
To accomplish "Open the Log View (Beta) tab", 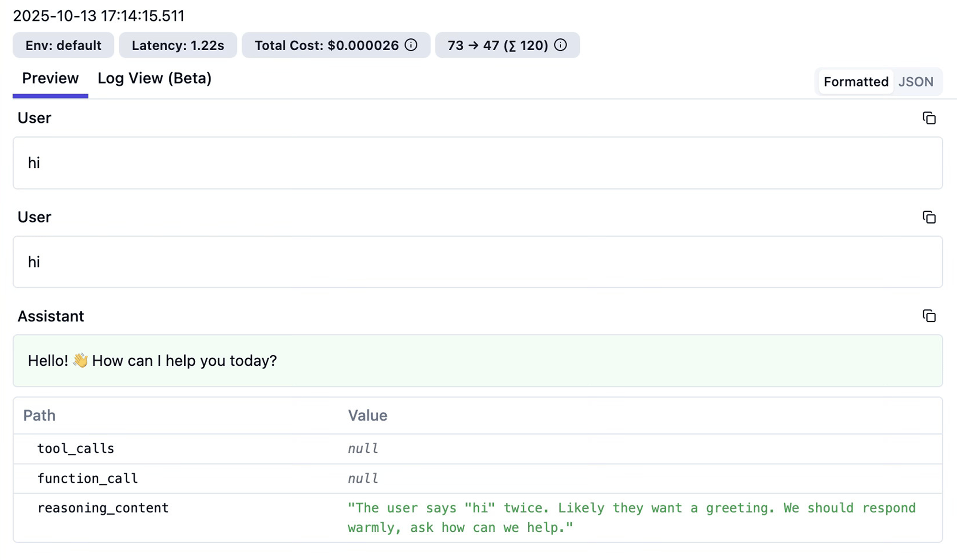I will point(154,78).
